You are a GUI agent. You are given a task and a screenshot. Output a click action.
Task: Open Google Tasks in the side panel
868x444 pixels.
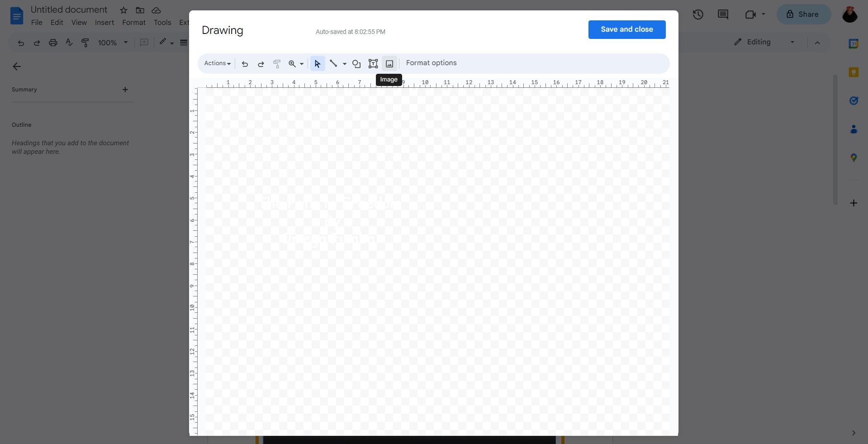point(854,100)
